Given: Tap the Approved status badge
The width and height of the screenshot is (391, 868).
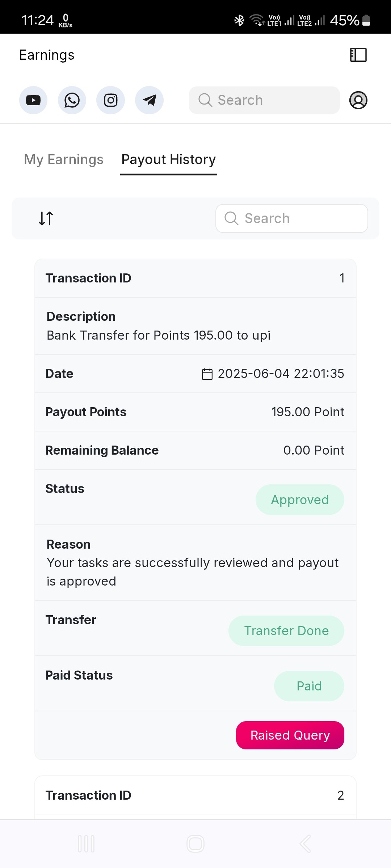Looking at the screenshot, I should tap(300, 500).
